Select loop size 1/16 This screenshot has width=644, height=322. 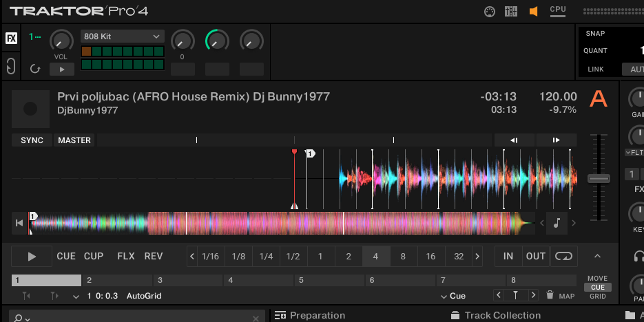coord(210,257)
